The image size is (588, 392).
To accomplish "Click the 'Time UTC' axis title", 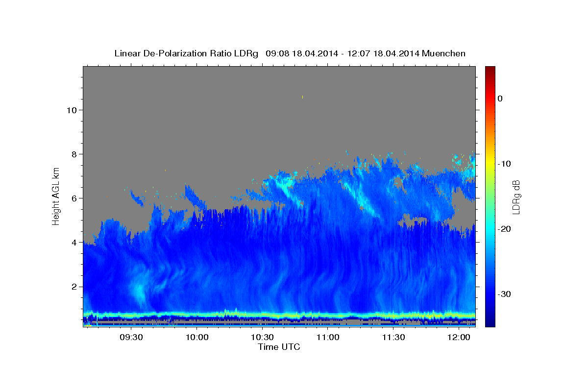I will (x=279, y=347).
